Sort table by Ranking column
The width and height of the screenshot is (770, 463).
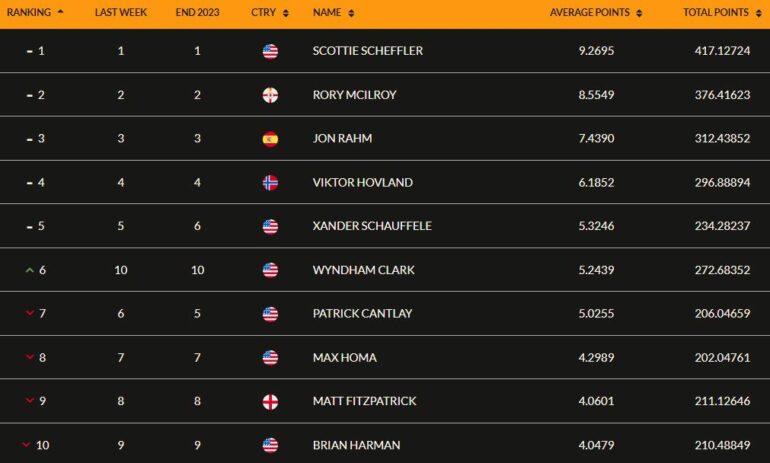(x=35, y=12)
